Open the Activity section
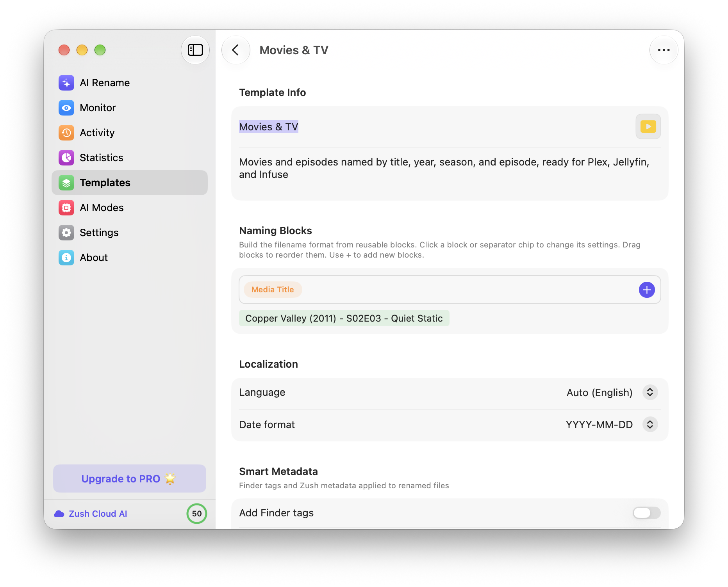 pos(130,133)
